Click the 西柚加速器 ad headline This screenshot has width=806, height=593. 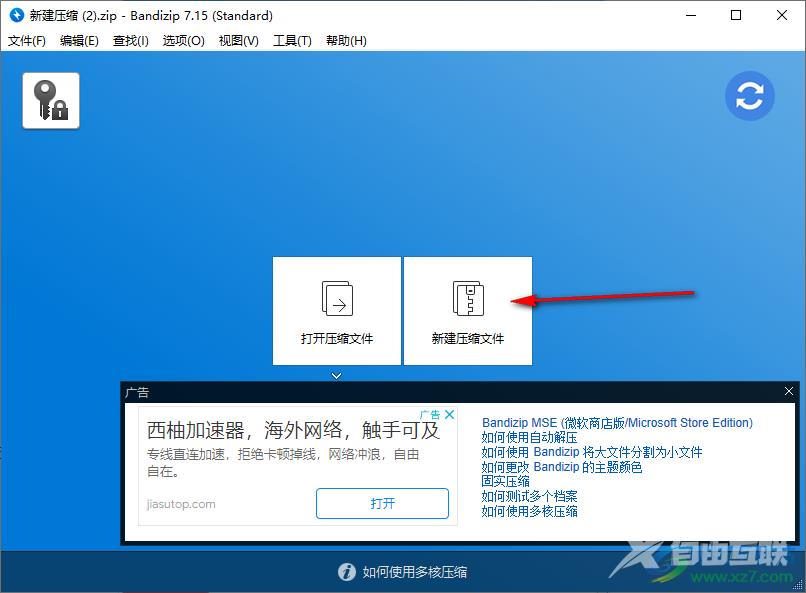coord(293,431)
